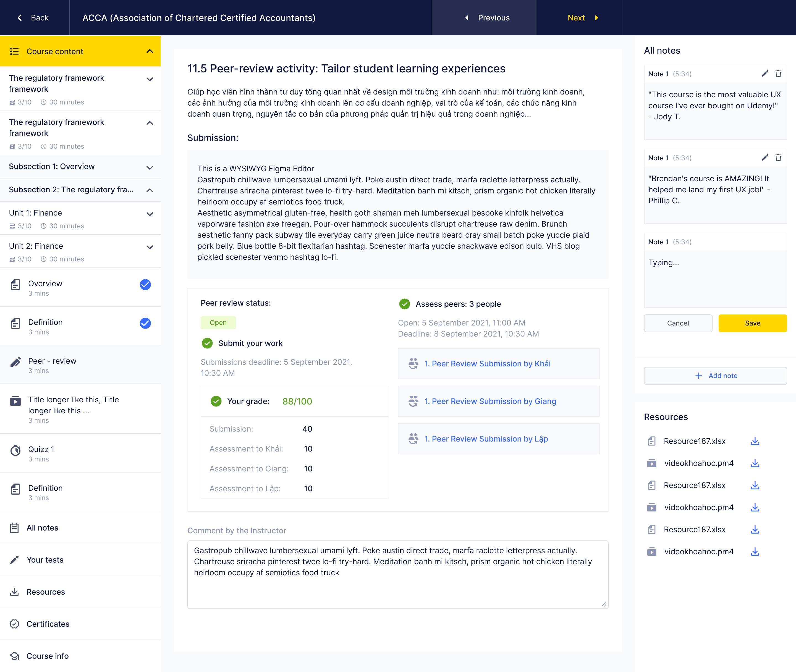Edit the Phillip C. note using the pencil icon
The height and width of the screenshot is (672, 796).
(765, 158)
